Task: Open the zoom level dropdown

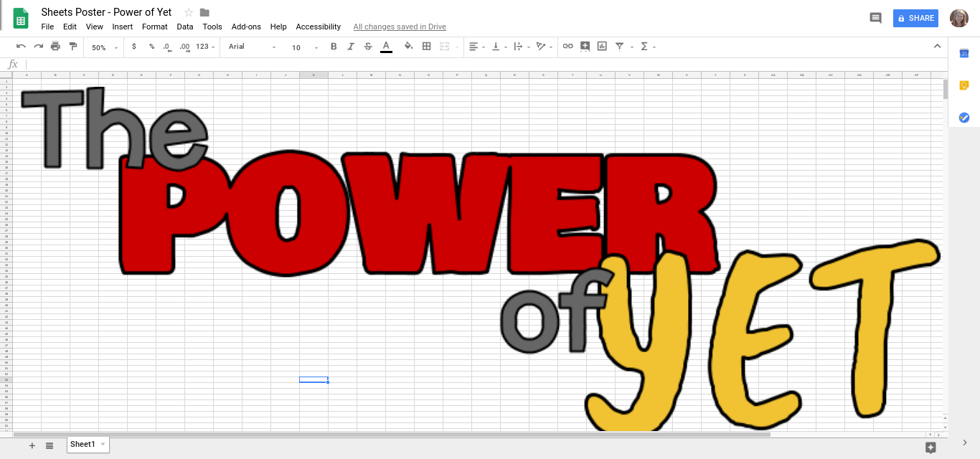Action: [103, 46]
